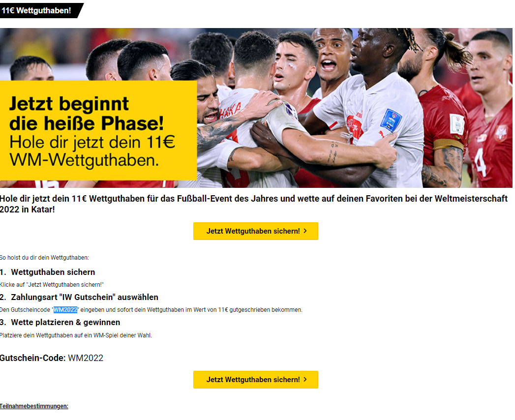Click the lower 'Jetzt Wettguthaben sichern!' button
The height and width of the screenshot is (420, 515).
coord(255,380)
